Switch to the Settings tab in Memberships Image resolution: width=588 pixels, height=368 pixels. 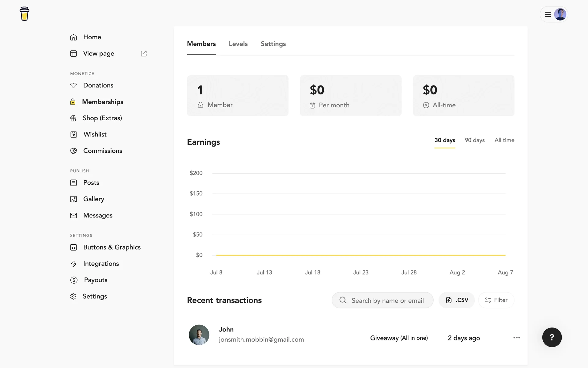point(273,44)
